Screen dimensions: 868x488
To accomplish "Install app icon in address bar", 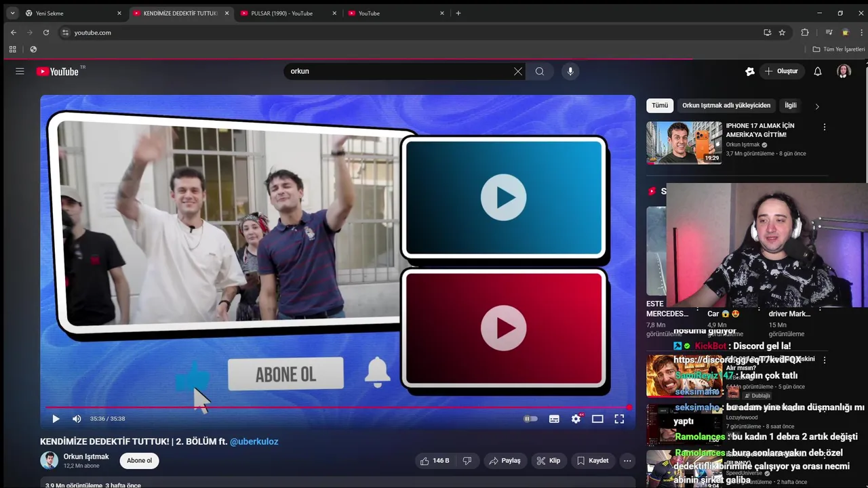I will point(767,33).
